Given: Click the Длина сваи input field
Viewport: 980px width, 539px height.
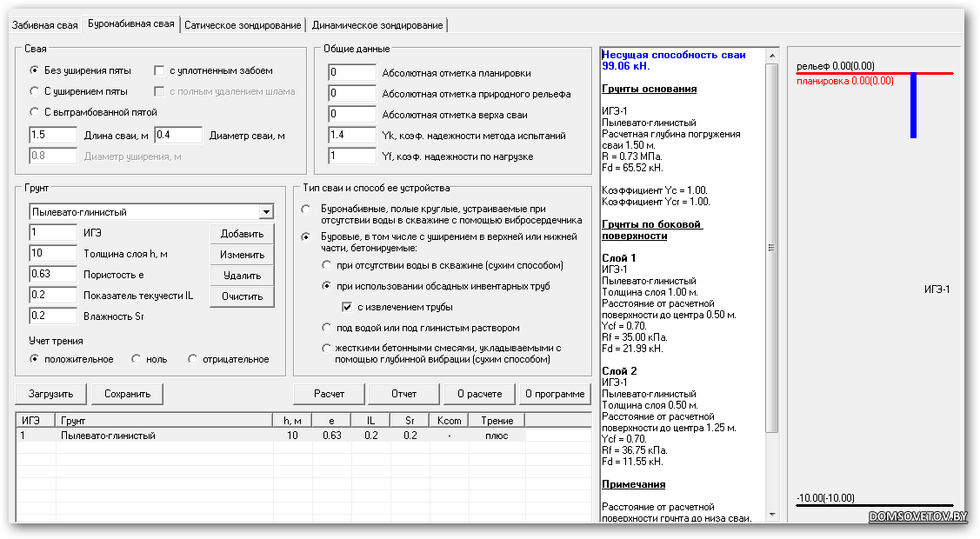Looking at the screenshot, I should (53, 135).
